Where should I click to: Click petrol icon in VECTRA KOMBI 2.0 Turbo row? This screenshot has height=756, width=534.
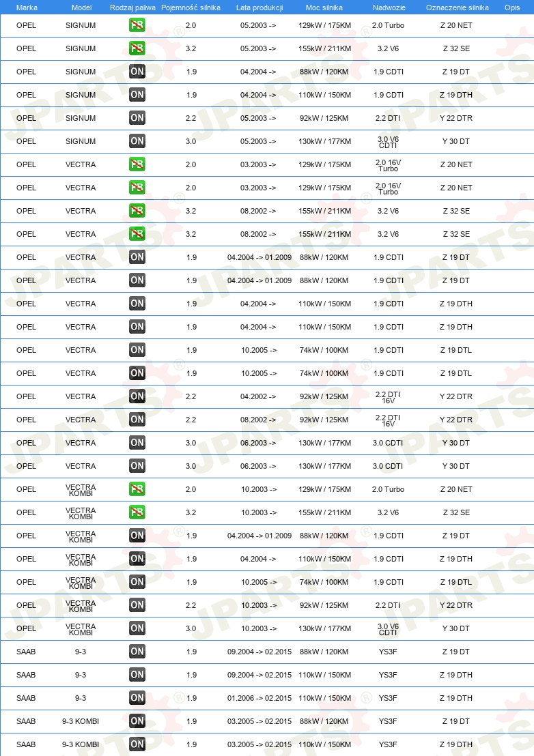click(137, 489)
